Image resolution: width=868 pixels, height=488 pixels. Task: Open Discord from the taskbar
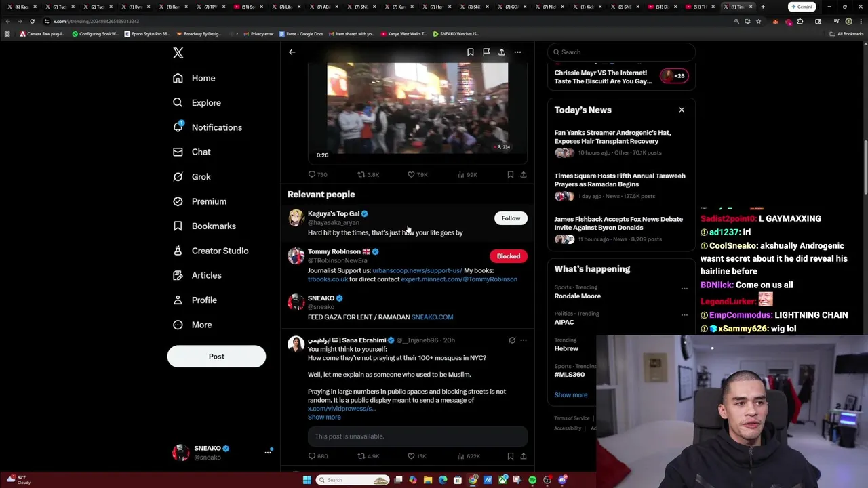point(562,480)
